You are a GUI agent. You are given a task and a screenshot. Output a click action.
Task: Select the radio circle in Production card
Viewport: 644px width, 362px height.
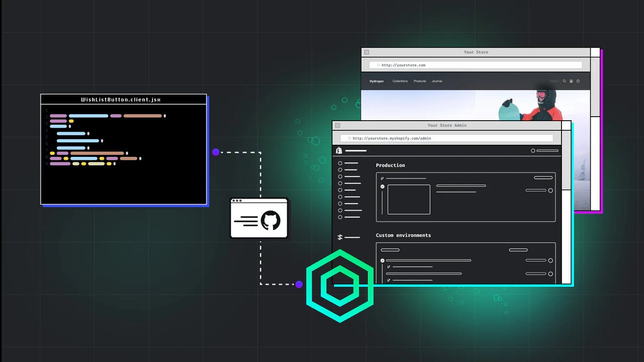[x=550, y=191]
